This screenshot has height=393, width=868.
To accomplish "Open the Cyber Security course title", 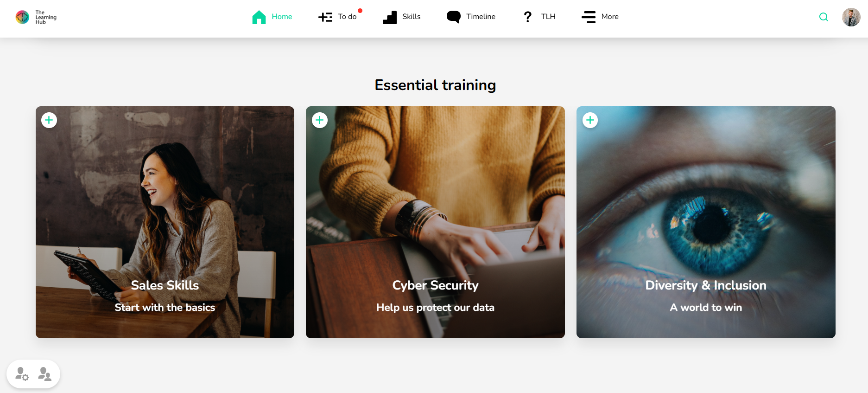I will [436, 285].
